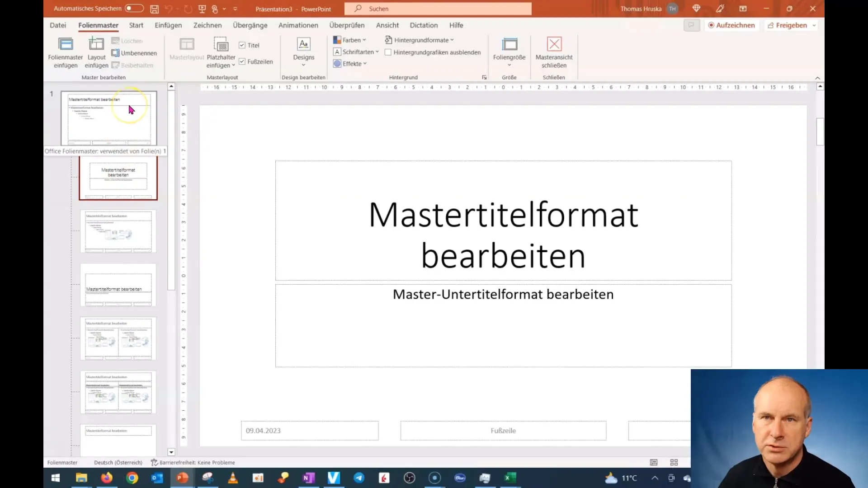The height and width of the screenshot is (488, 868).
Task: Open the Übergänge ribbon tab
Action: click(250, 25)
